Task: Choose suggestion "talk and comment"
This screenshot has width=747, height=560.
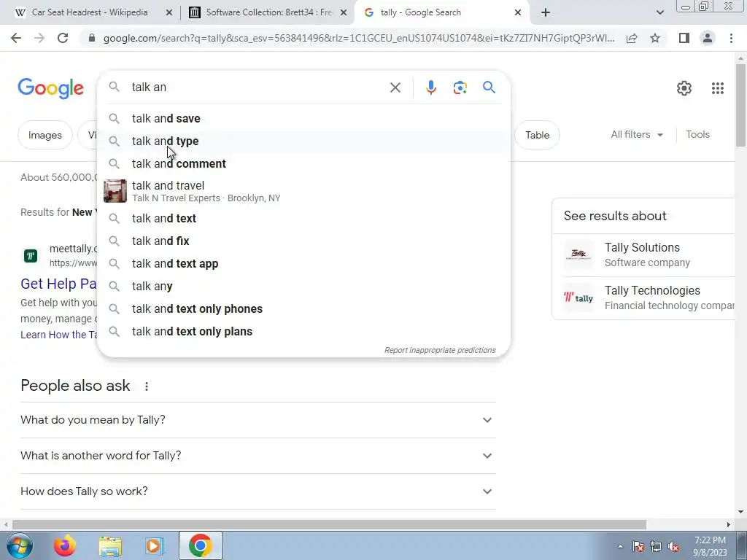Action: click(303, 164)
